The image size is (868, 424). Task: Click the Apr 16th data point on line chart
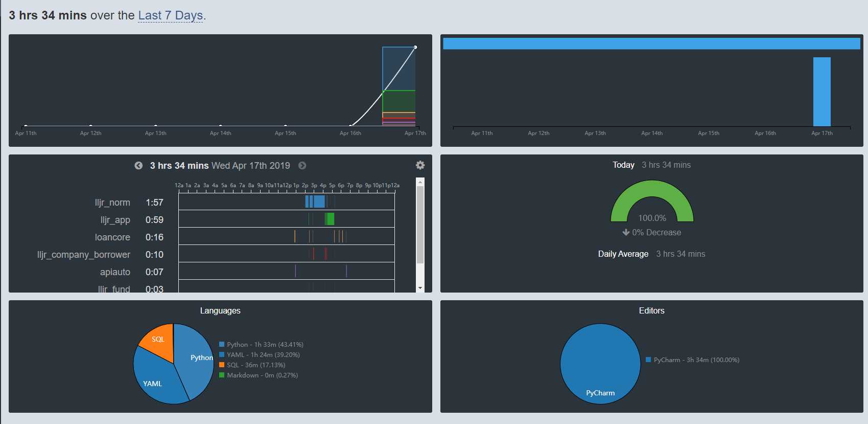click(350, 125)
